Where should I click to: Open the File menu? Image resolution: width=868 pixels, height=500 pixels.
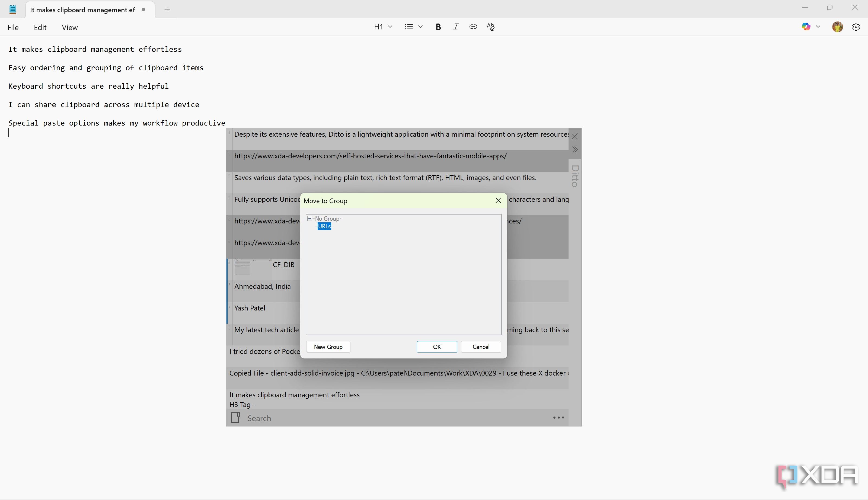(x=13, y=27)
